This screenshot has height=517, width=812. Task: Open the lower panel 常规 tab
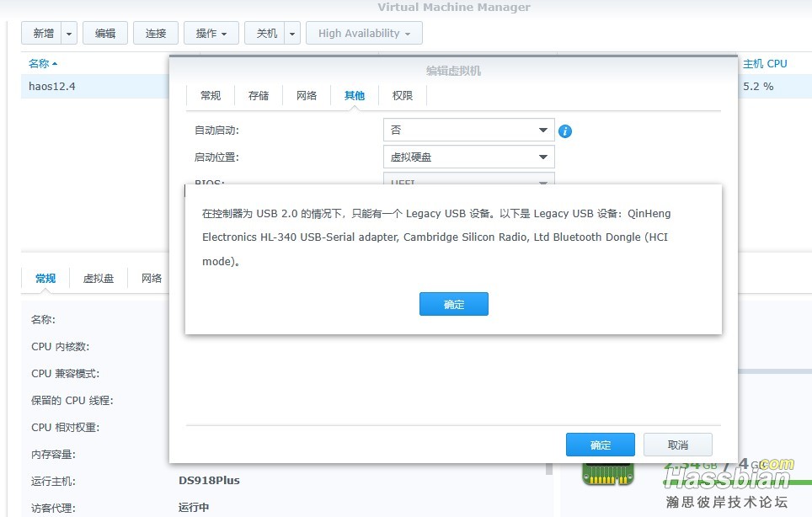(x=45, y=279)
